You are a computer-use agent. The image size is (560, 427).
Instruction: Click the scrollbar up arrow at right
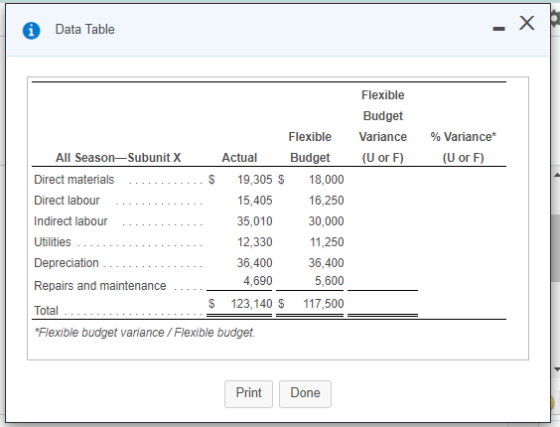pyautogui.click(x=557, y=175)
